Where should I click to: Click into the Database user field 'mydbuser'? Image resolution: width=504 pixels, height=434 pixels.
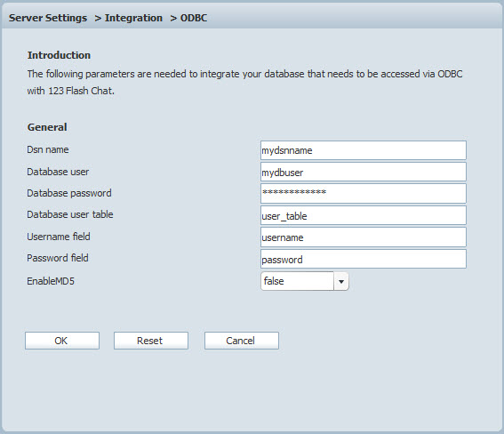[x=364, y=172]
